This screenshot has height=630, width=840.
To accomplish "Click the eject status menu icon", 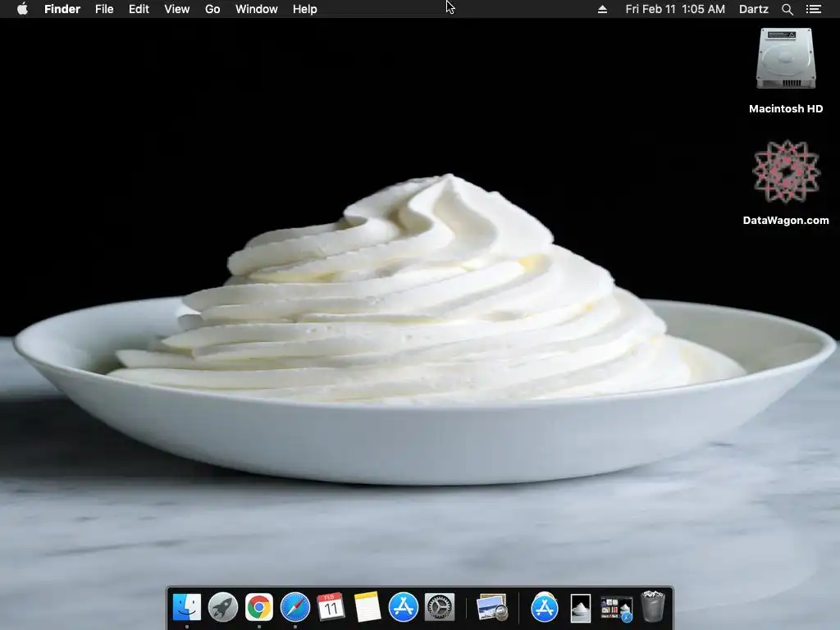I will (602, 9).
